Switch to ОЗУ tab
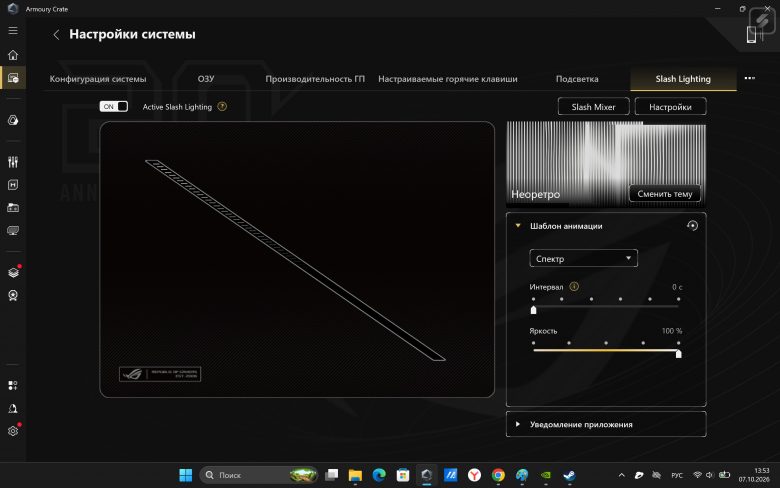Viewport: 780px width, 488px height. coord(205,79)
